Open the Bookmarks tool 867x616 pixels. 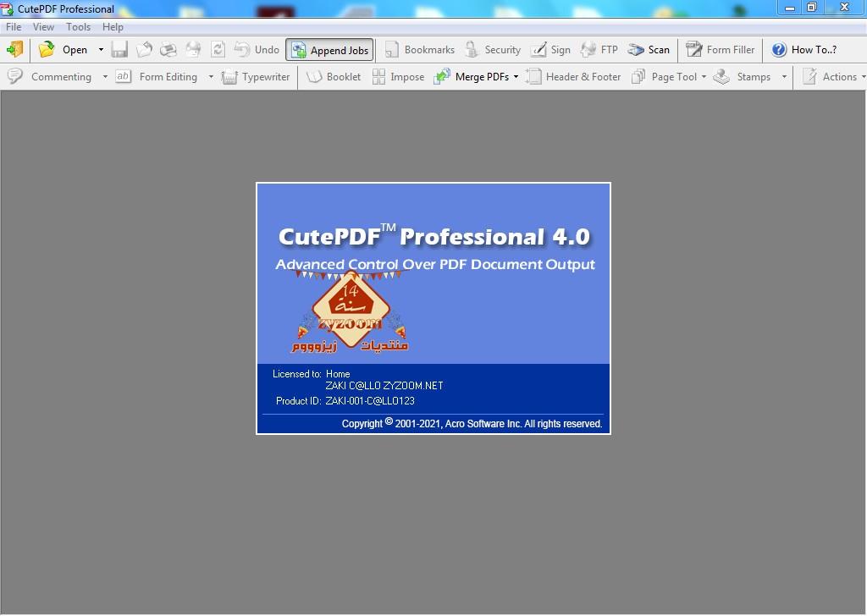point(420,50)
